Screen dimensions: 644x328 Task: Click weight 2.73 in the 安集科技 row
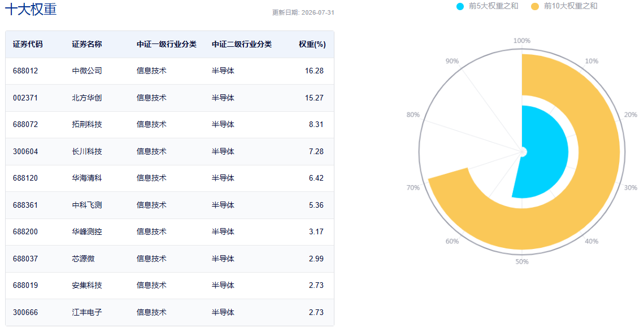[316, 285]
